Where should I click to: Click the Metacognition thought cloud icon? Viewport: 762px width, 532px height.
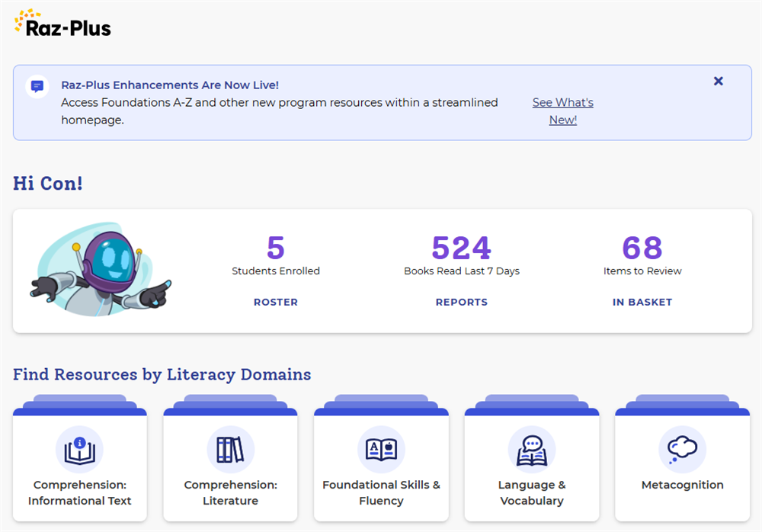pos(682,450)
